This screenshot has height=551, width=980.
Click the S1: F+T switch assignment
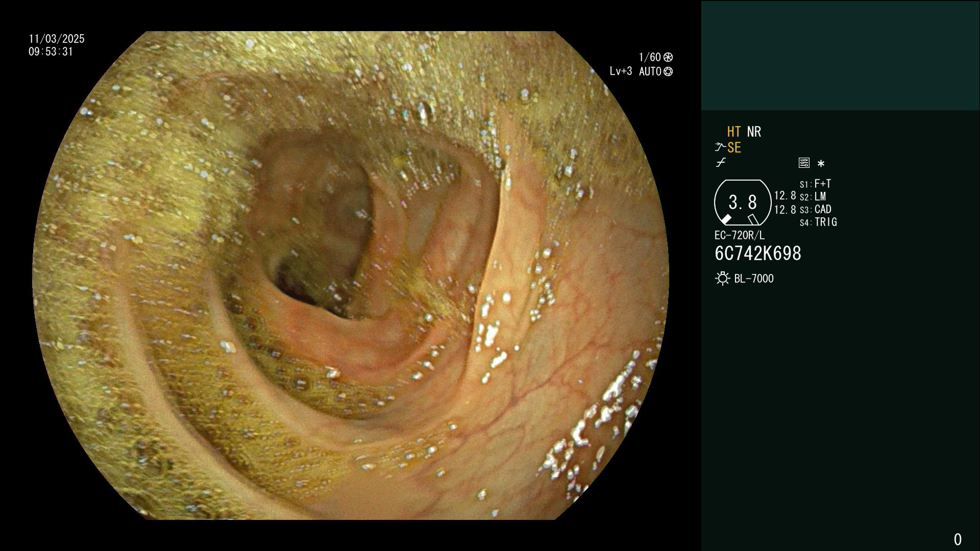coord(815,184)
